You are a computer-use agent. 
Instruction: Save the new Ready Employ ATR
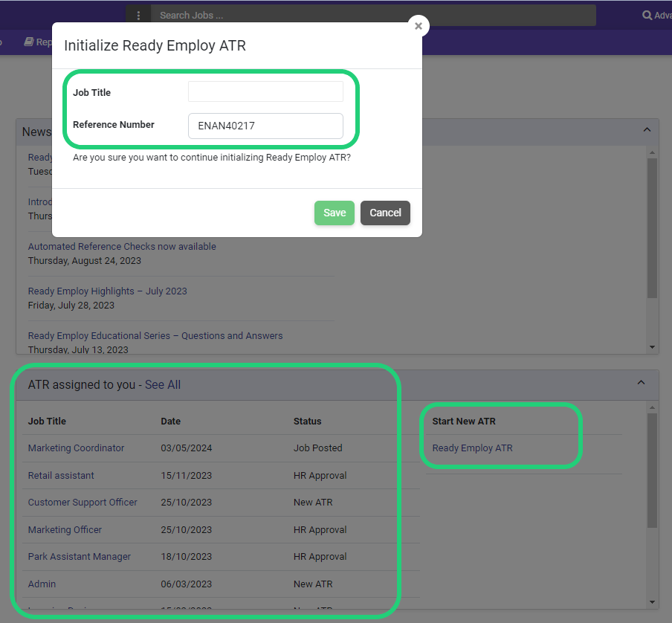click(x=335, y=213)
